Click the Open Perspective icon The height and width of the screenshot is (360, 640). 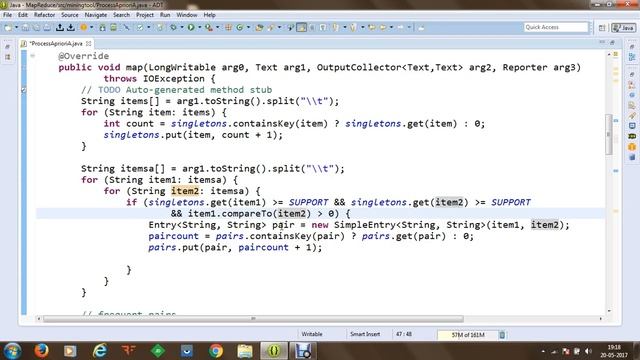tap(602, 28)
